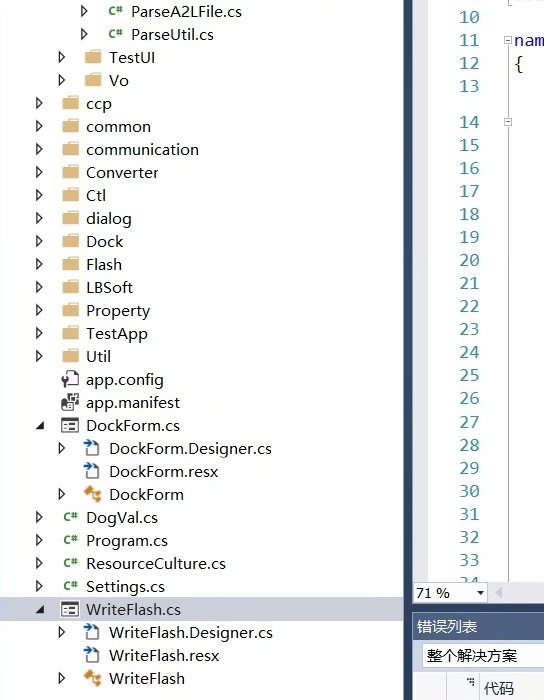Click the Ctl folder icon

pos(71,195)
